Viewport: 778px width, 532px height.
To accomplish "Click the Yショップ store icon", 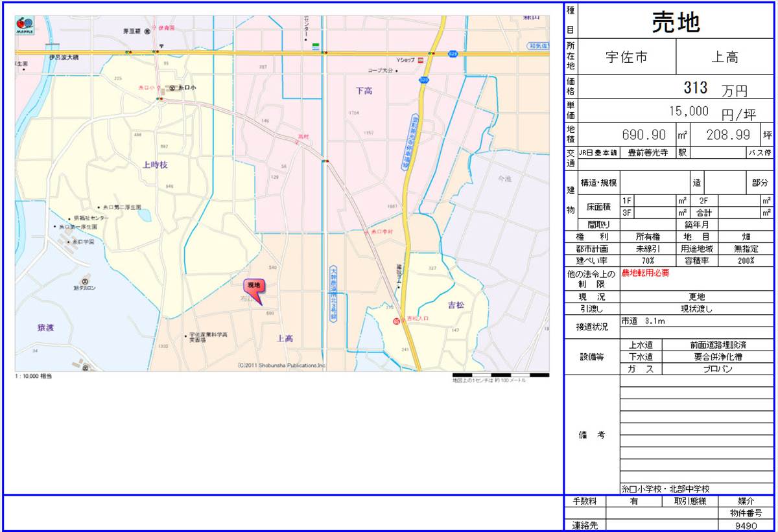I will pos(421,60).
